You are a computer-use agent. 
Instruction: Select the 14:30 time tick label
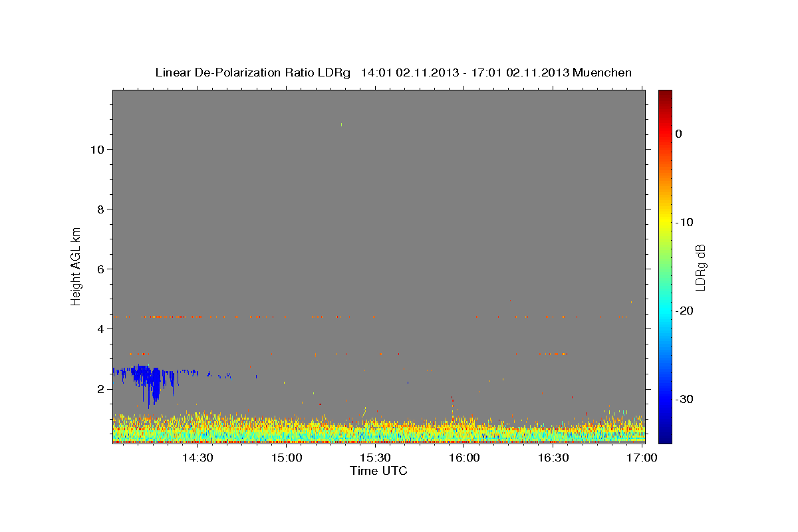(198, 458)
